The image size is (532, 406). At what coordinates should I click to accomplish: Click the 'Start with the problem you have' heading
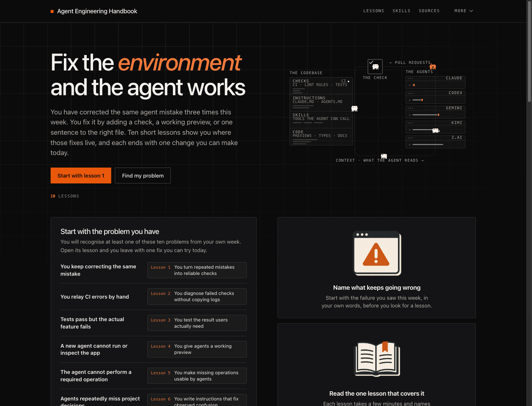pos(110,231)
